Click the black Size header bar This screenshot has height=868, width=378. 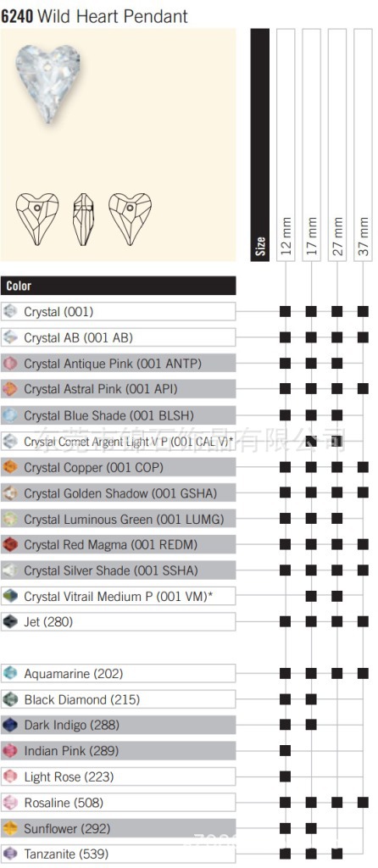click(260, 145)
